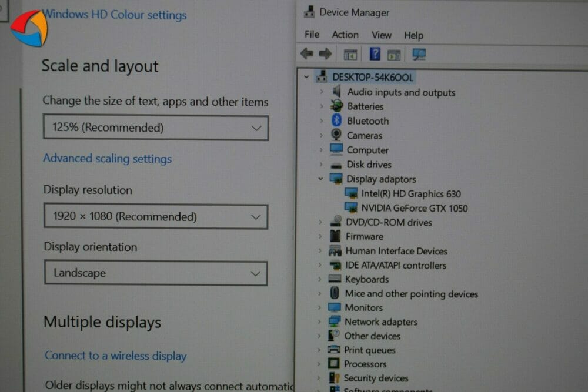The width and height of the screenshot is (588, 392).
Task: Open the Action menu in Device Manager
Action: point(345,35)
